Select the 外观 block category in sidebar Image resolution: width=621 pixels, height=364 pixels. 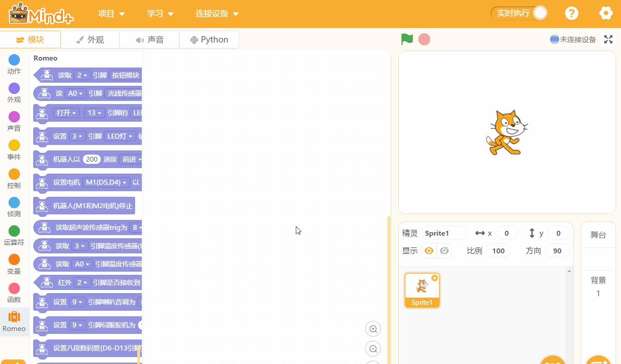(x=14, y=93)
